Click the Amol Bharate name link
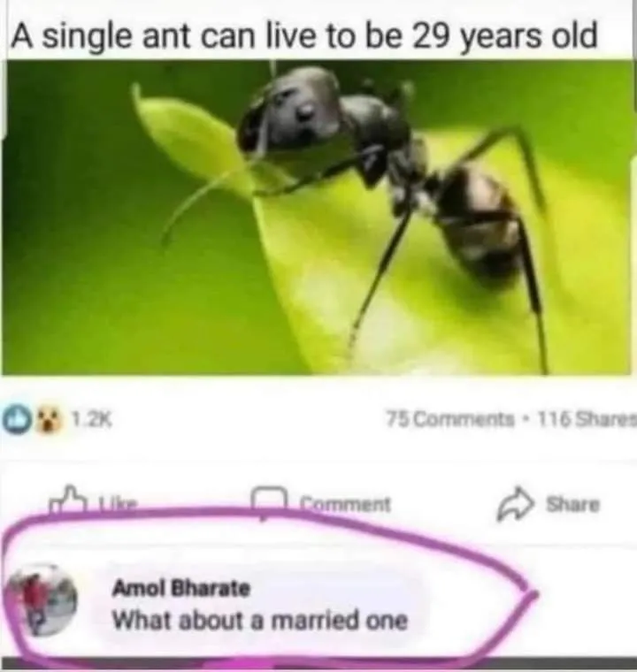The image size is (637, 672). click(x=181, y=588)
